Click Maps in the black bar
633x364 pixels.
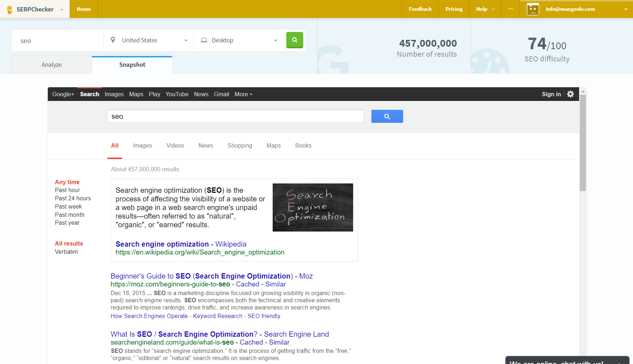click(x=136, y=94)
